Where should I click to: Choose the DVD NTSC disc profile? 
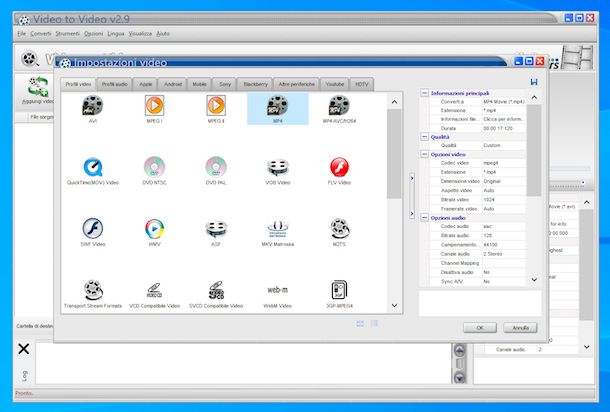point(154,167)
